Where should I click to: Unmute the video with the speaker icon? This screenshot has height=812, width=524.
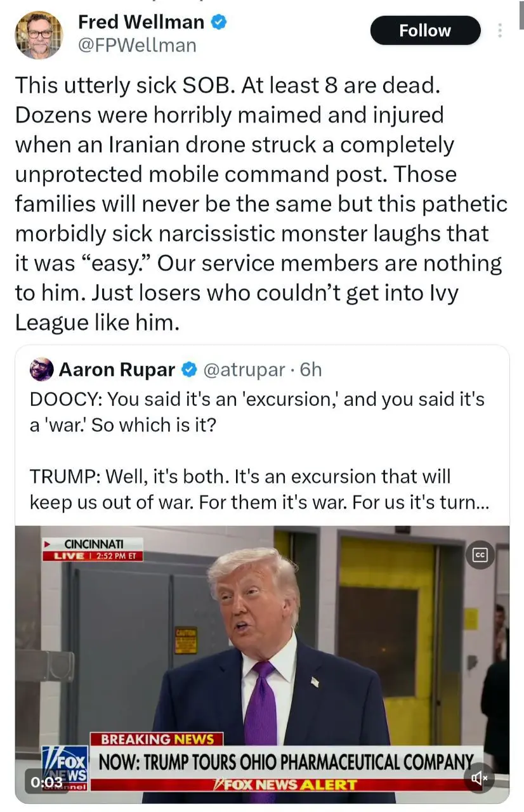[479, 777]
